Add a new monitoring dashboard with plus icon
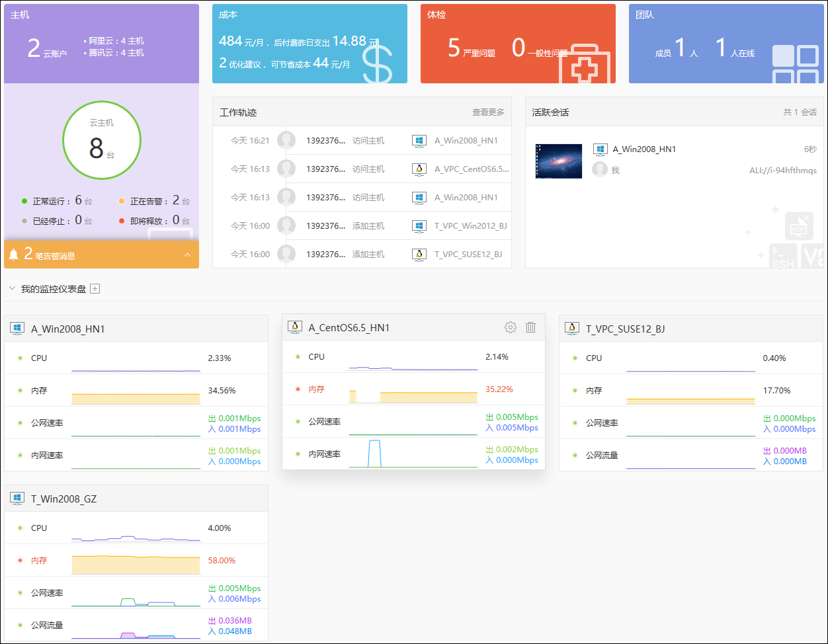828x644 pixels. pyautogui.click(x=95, y=289)
